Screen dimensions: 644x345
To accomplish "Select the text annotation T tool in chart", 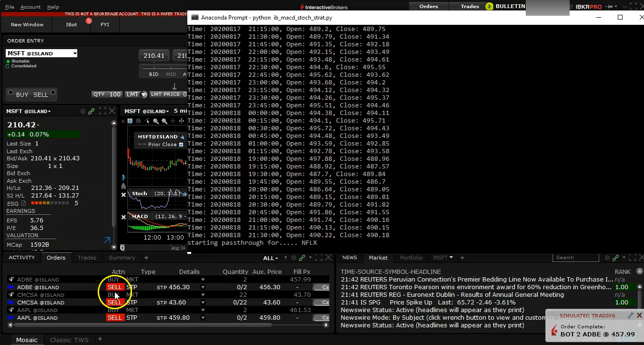I will [130, 121].
